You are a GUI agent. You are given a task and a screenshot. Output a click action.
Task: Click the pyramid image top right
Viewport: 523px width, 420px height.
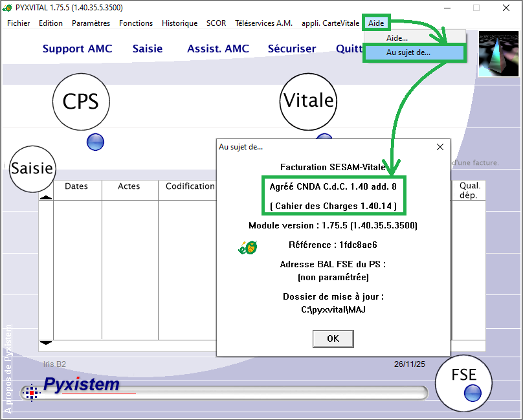tap(498, 54)
